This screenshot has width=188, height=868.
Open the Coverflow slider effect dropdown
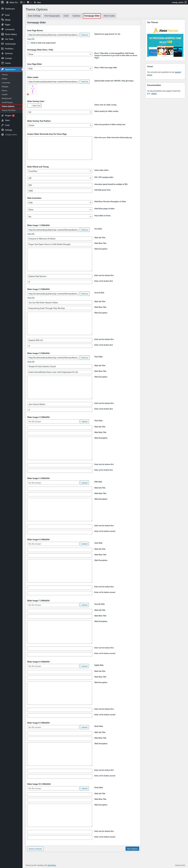59,171
